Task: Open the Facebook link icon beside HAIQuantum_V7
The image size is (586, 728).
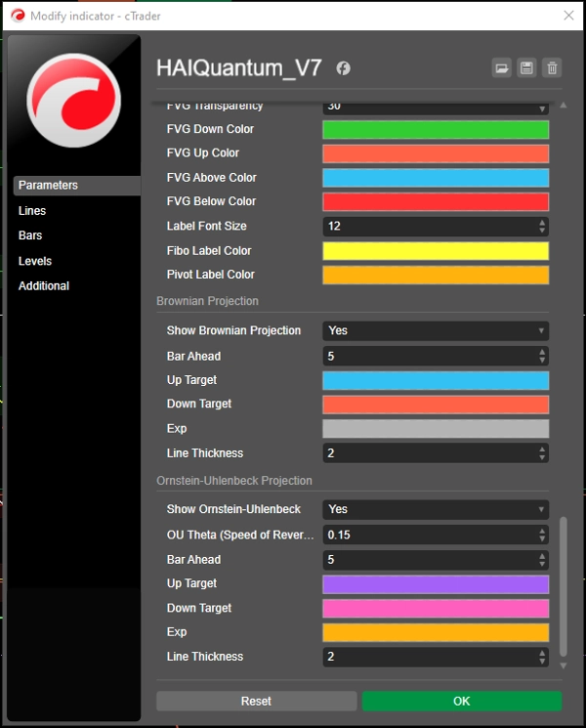Action: pos(344,68)
